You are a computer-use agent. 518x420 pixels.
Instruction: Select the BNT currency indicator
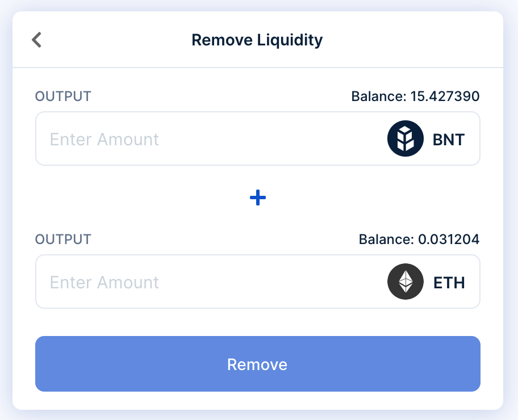448,139
